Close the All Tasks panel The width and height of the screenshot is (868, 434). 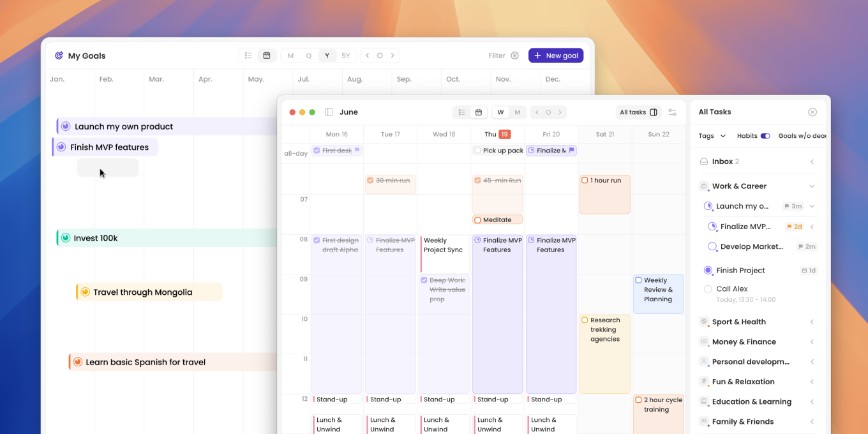(x=812, y=112)
